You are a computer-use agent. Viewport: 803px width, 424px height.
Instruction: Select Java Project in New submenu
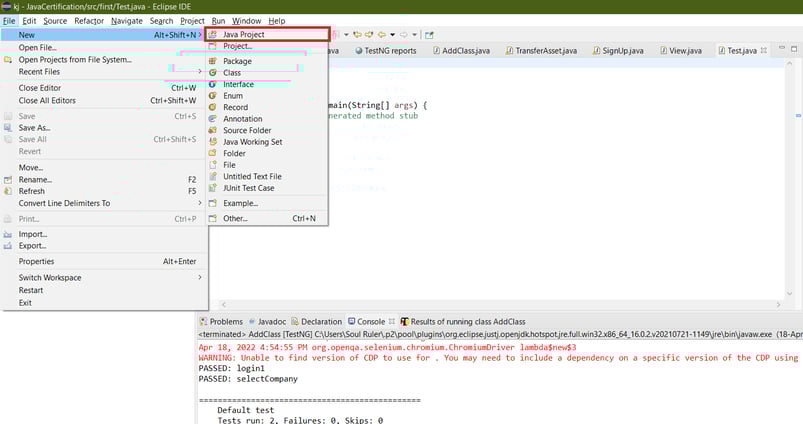(267, 34)
